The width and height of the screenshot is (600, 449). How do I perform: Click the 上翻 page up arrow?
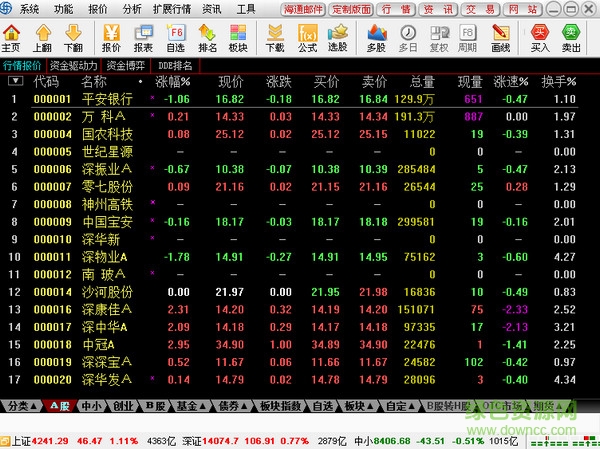click(42, 38)
